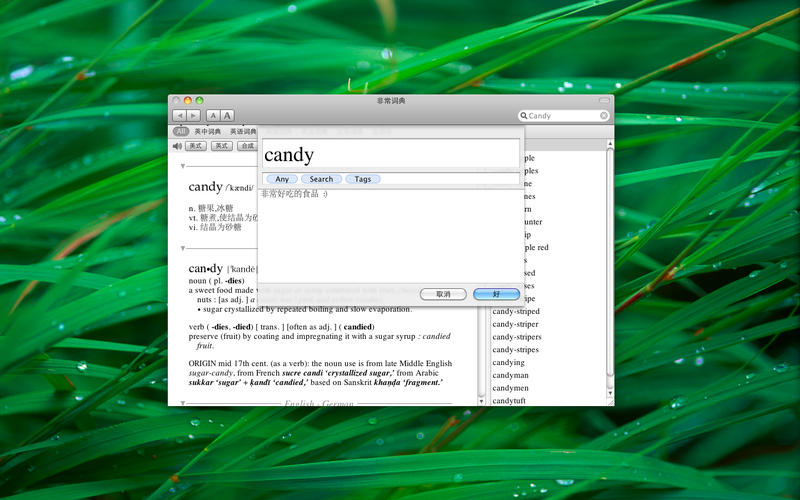Viewport: 800px width, 500px height.
Task: Collapse the can•dy English definition triangle
Action: pyautogui.click(x=183, y=248)
